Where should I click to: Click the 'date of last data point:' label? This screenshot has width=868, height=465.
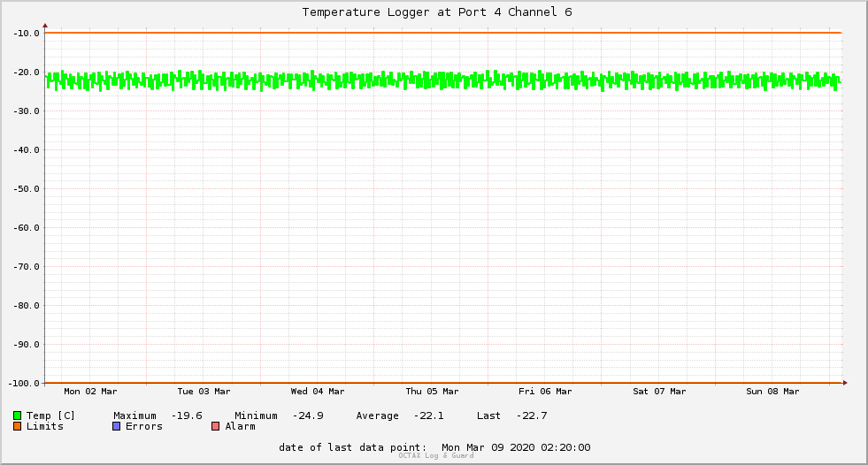(x=353, y=447)
